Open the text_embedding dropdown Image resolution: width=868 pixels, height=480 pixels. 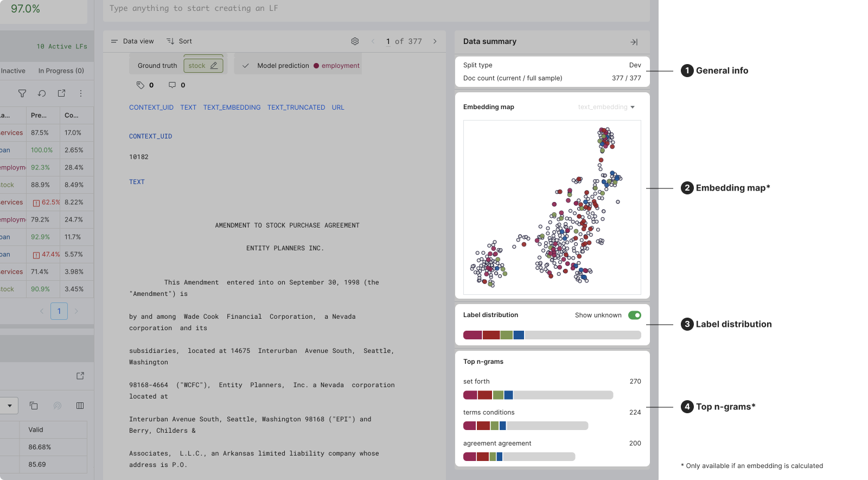607,107
